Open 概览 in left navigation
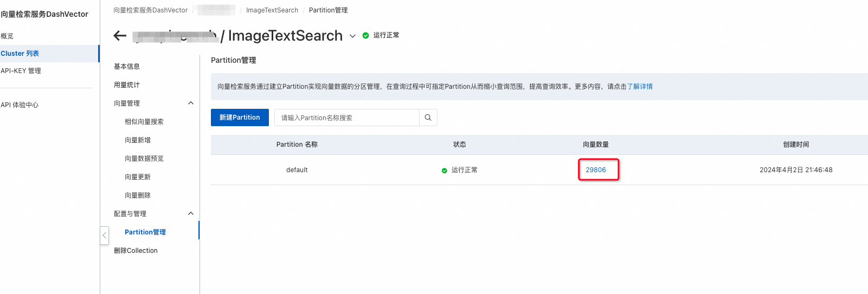This screenshot has width=868, height=294. click(x=7, y=36)
